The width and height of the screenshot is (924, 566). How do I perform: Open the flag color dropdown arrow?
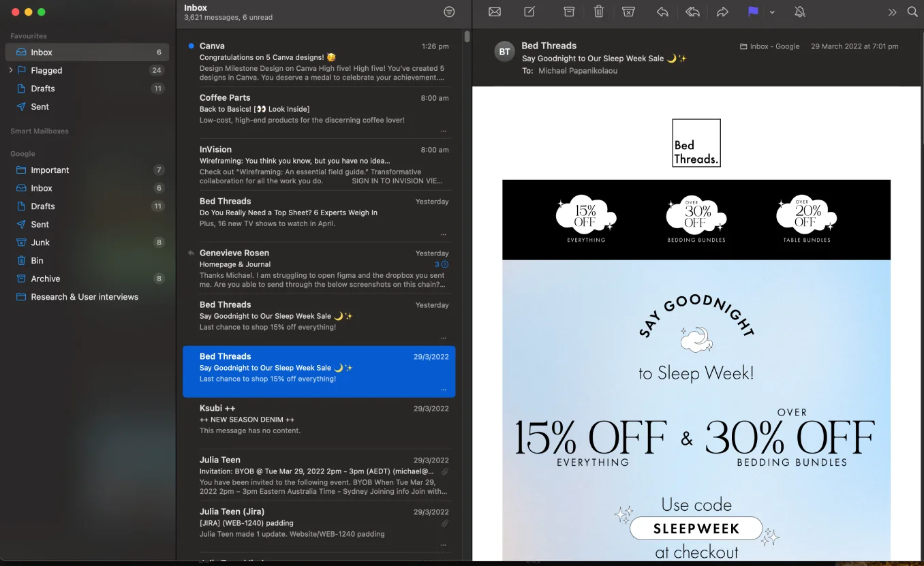[x=772, y=12]
